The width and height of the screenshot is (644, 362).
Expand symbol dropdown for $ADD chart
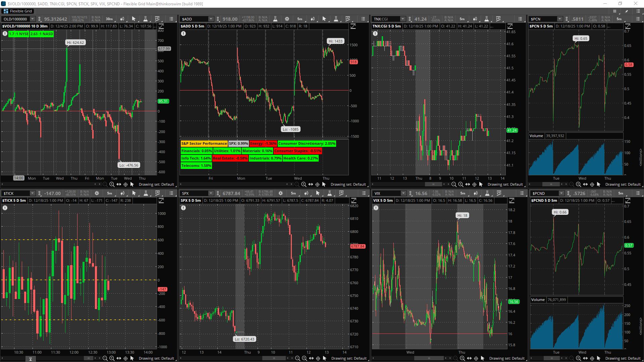tap(211, 19)
